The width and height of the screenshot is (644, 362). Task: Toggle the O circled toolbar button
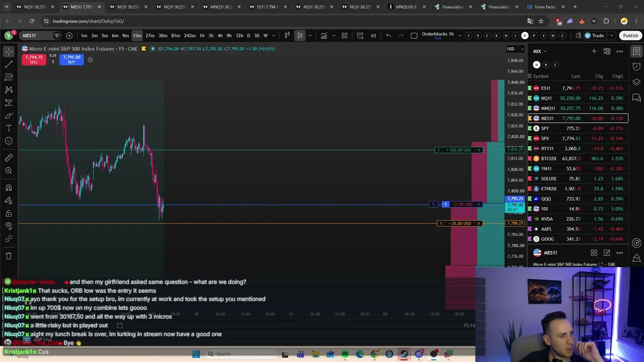point(525,36)
